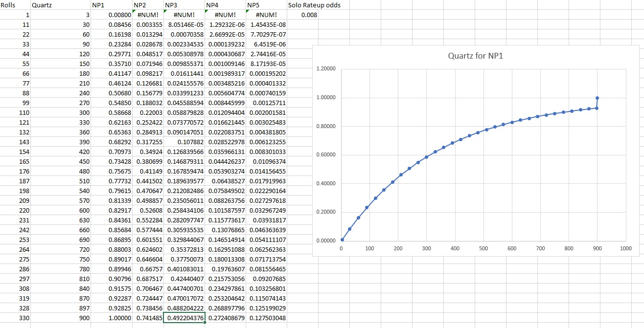Click the Rolls cell showing 165

(x=15, y=161)
